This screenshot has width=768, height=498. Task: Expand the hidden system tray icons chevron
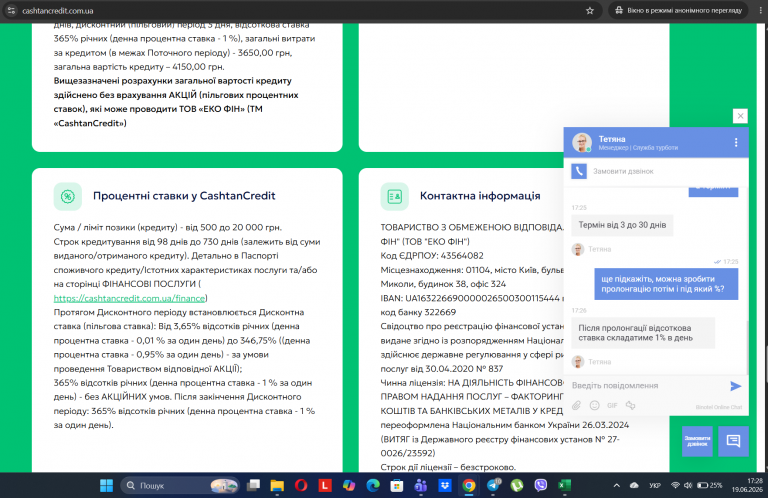coord(617,485)
